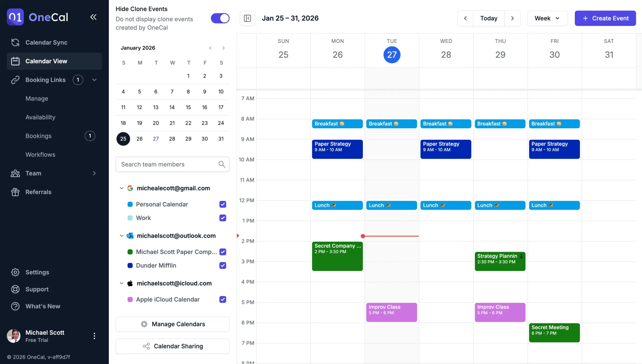Toggle Hide Clone Events switch
Viewport: 642px width, 364px height.
tap(220, 18)
